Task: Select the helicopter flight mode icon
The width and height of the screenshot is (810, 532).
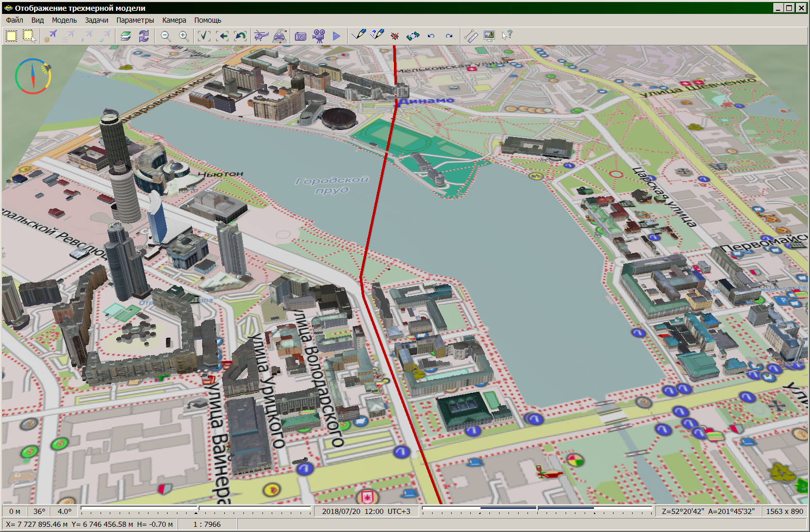Action: point(261,36)
